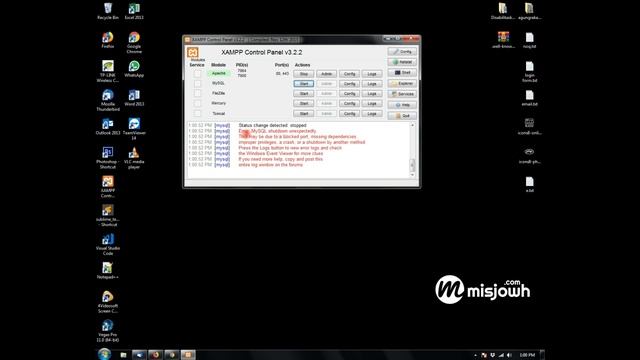Click the volume icon in the system tray
Viewport: 640px width, 360px height.
tap(509, 355)
